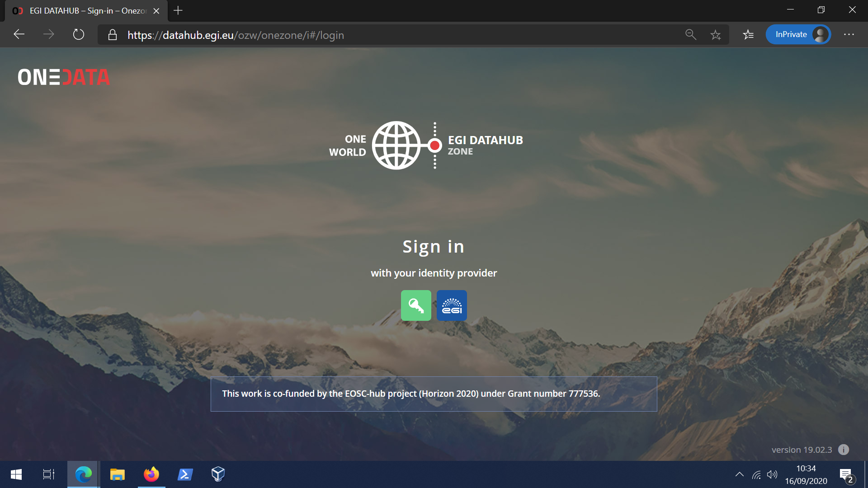Add this page to favorites

[715, 35]
